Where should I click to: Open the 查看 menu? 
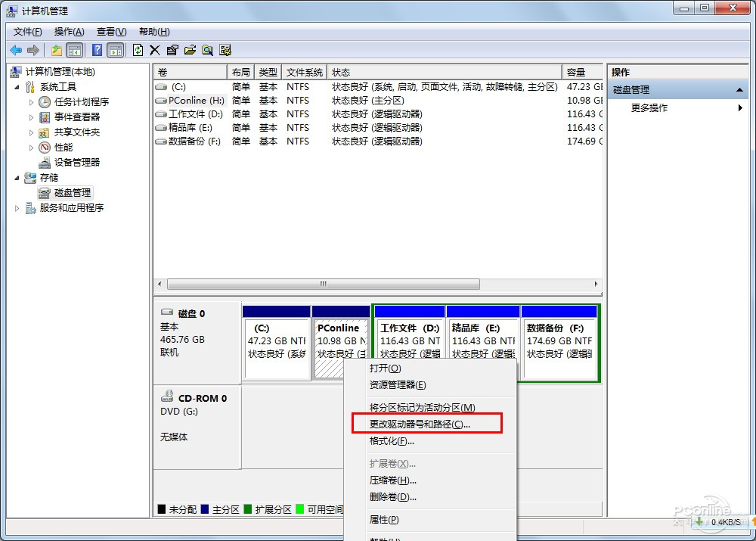coord(110,32)
